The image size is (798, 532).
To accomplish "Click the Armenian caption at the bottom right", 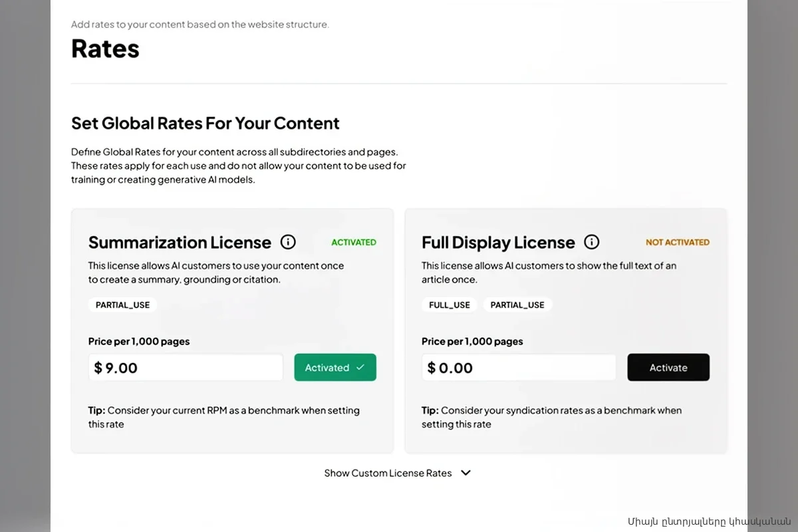I will (x=709, y=521).
